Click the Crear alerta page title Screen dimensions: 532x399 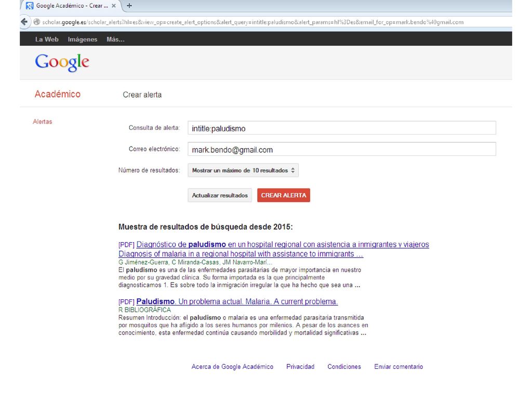(142, 95)
